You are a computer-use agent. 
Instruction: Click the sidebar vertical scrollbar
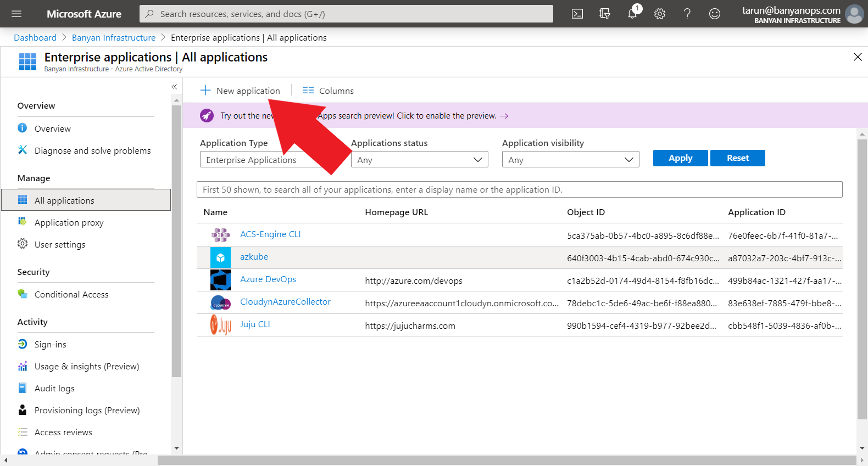click(176, 241)
